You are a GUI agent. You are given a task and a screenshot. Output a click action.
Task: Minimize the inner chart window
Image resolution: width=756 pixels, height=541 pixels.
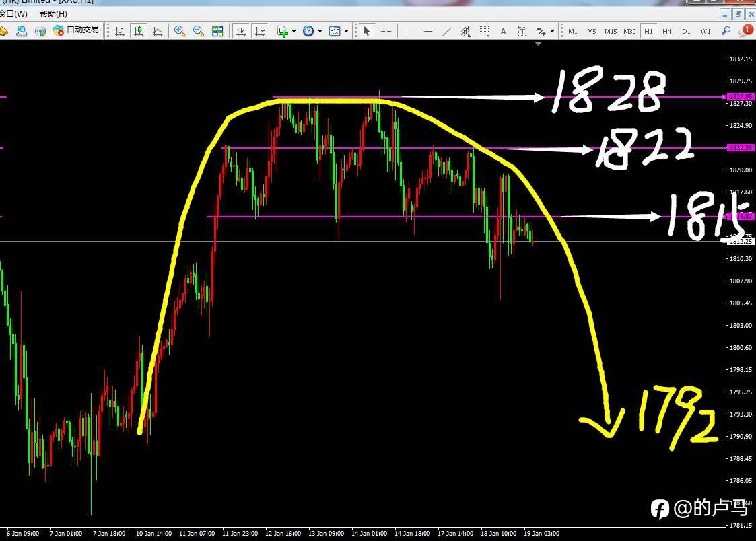click(x=726, y=14)
